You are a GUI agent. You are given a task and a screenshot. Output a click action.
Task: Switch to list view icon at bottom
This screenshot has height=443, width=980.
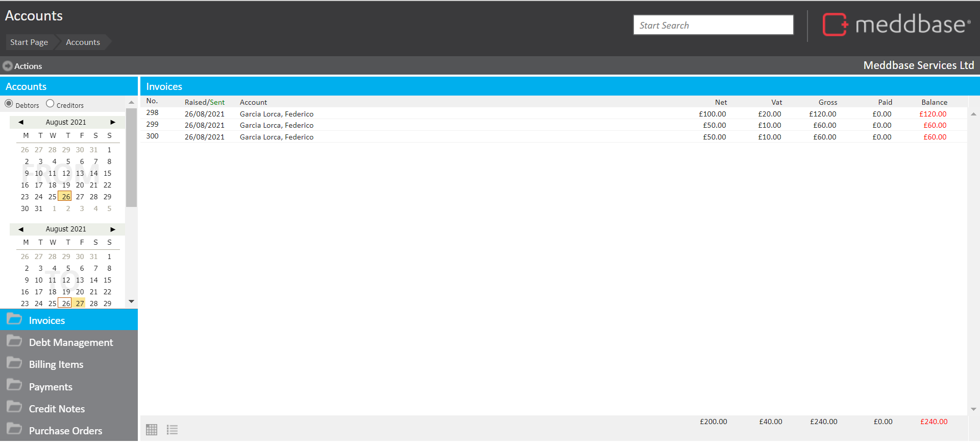[x=172, y=430]
